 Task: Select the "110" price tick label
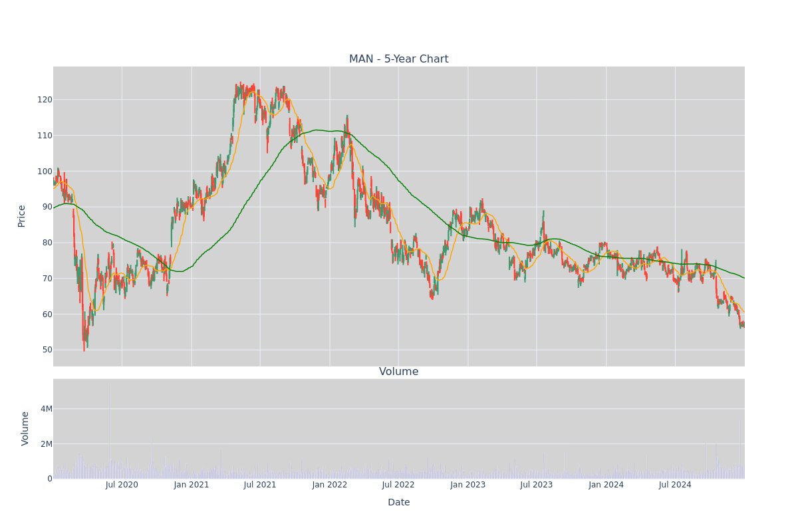pyautogui.click(x=45, y=136)
